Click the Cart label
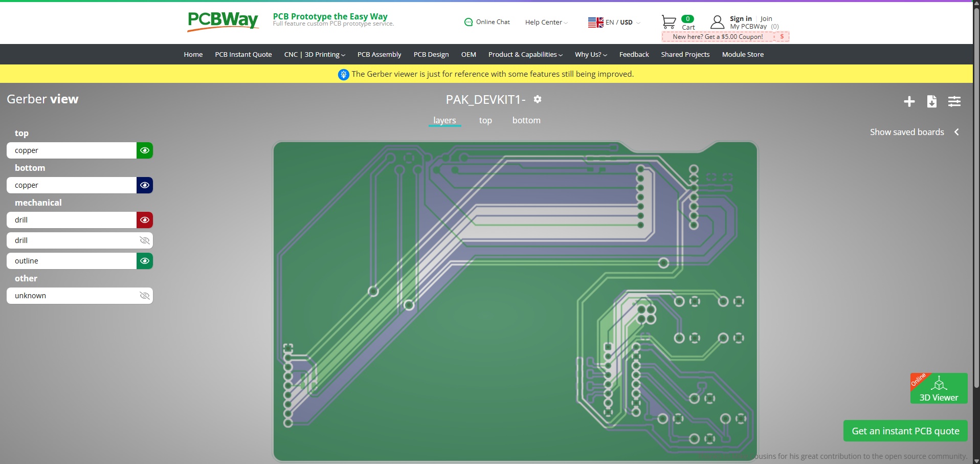980x464 pixels. tap(688, 28)
